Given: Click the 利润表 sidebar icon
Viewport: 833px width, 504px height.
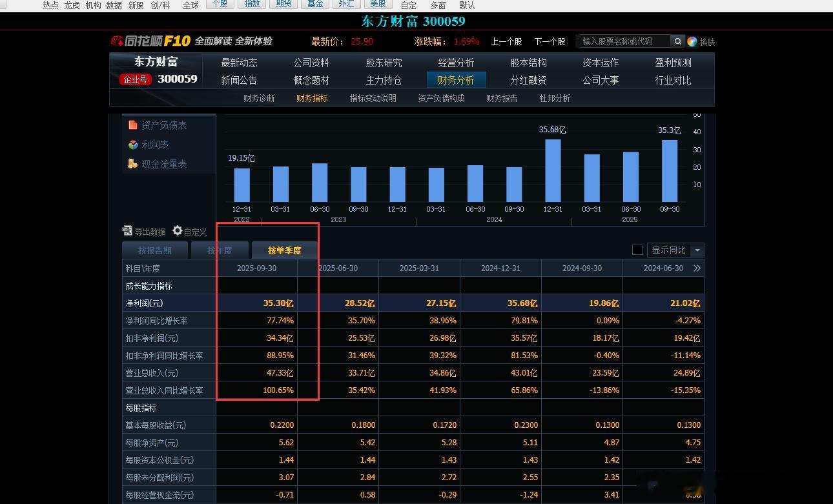Looking at the screenshot, I should tap(132, 145).
